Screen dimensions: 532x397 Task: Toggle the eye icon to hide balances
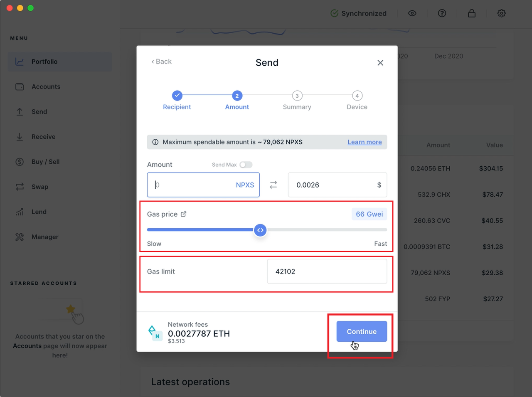(x=412, y=13)
